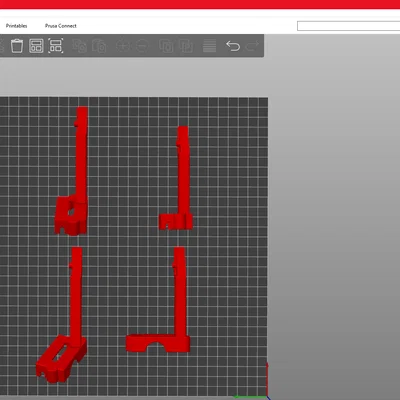Image resolution: width=400 pixels, height=400 pixels.
Task: Click the Remove instance minus icon
Action: pos(142,46)
